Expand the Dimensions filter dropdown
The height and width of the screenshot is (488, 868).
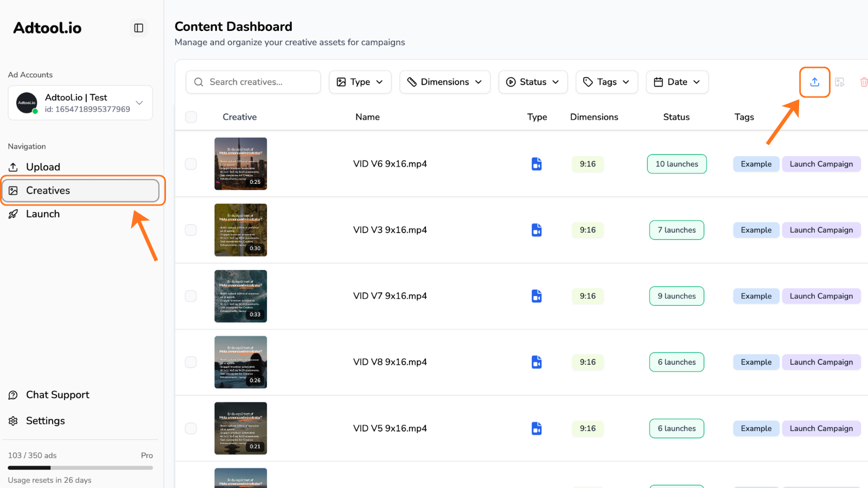[444, 82]
